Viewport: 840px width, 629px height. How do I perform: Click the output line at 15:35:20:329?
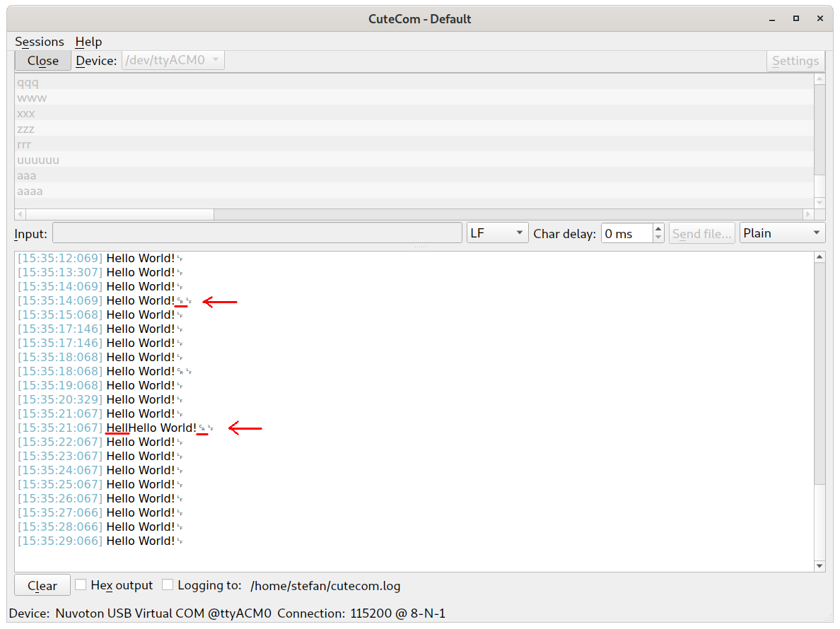(x=100, y=399)
